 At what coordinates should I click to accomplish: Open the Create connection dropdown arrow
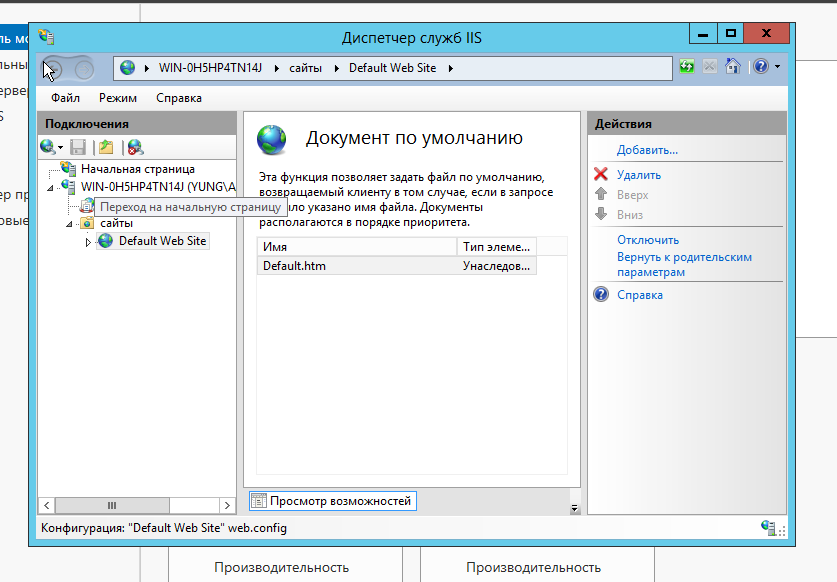[x=60, y=147]
